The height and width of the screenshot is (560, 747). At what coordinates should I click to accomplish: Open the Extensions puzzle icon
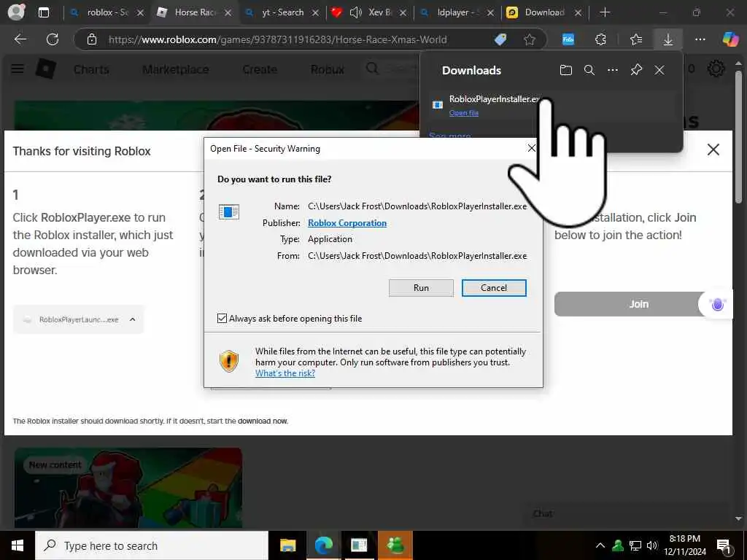click(601, 39)
